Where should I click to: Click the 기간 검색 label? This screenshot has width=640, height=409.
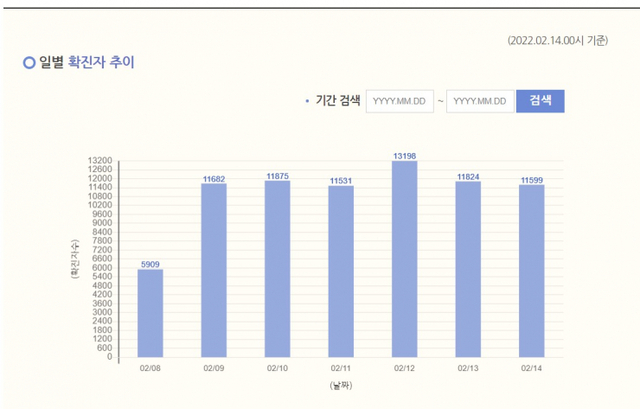(x=337, y=101)
